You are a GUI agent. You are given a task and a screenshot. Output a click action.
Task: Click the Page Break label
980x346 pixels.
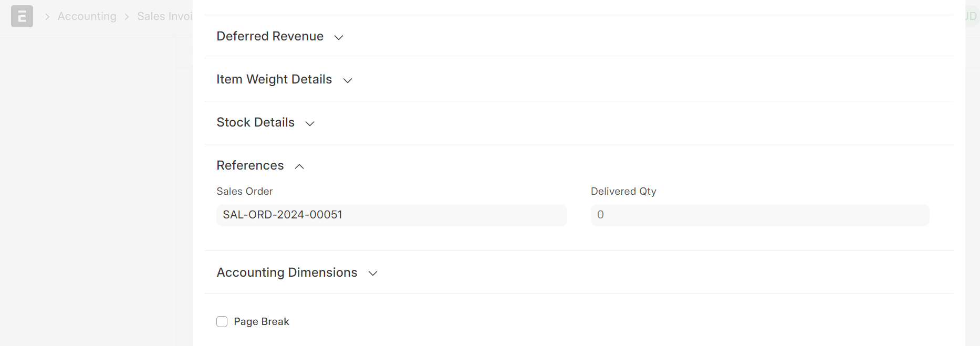262,322
